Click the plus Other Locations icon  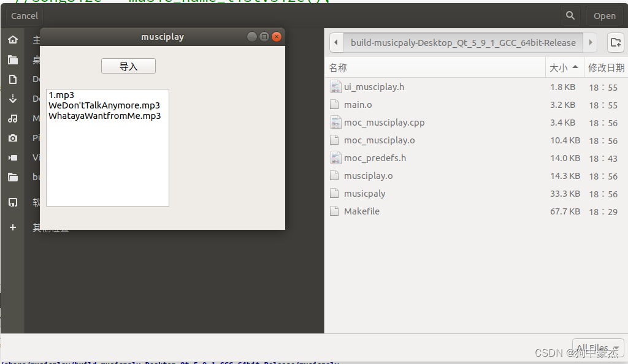13,227
